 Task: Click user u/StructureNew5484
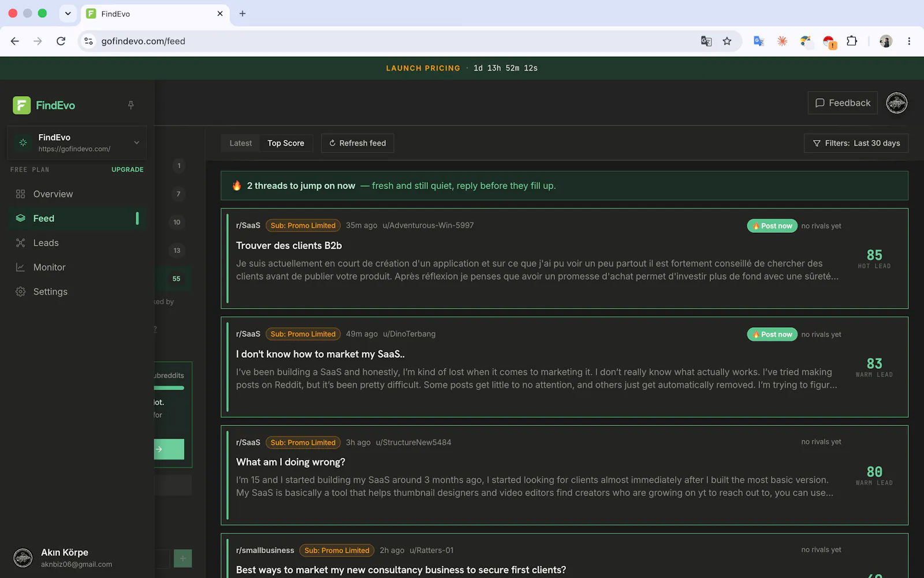pyautogui.click(x=413, y=443)
